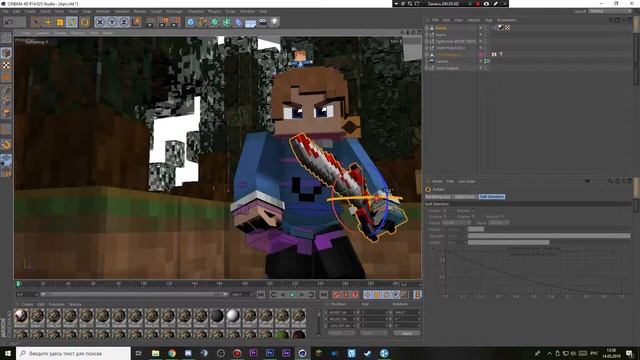Click the Undo arrow in top toolbar
This screenshot has width=640, height=360.
[x=9, y=22]
